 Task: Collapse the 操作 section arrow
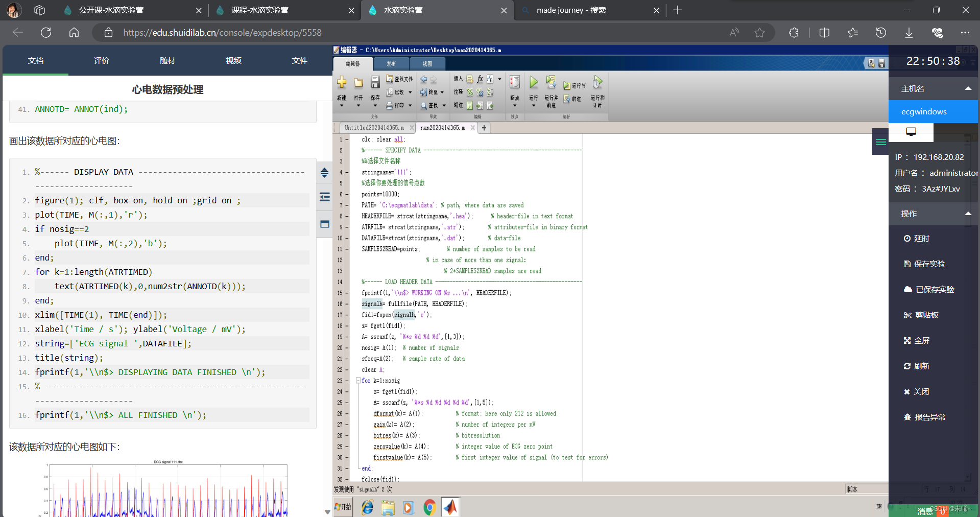(968, 214)
